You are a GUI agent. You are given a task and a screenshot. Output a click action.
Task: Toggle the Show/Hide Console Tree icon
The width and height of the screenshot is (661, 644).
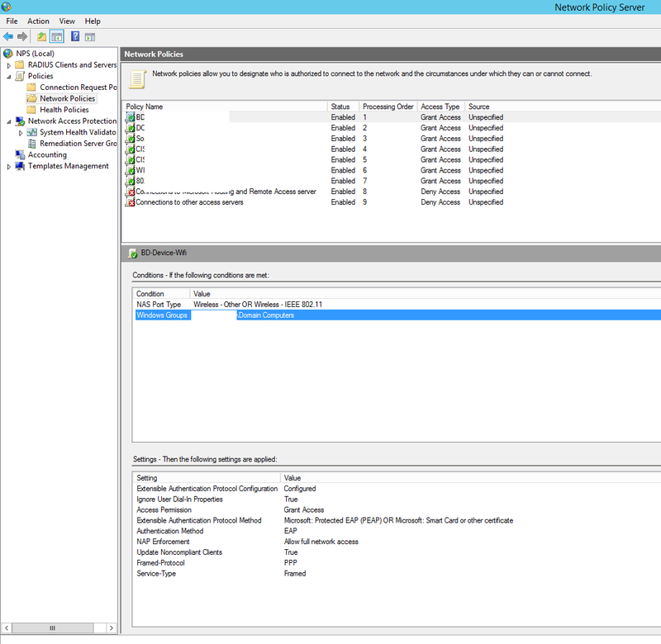coord(56,36)
